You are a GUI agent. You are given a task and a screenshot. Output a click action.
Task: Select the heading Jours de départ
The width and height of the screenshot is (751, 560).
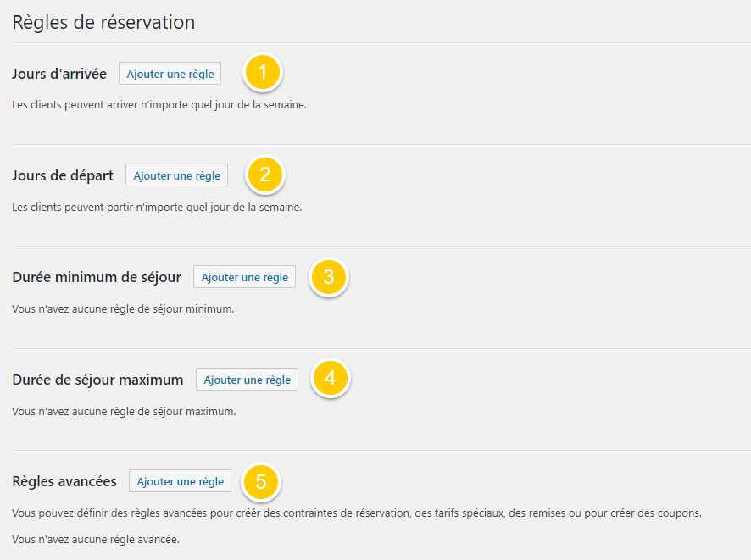tap(63, 175)
